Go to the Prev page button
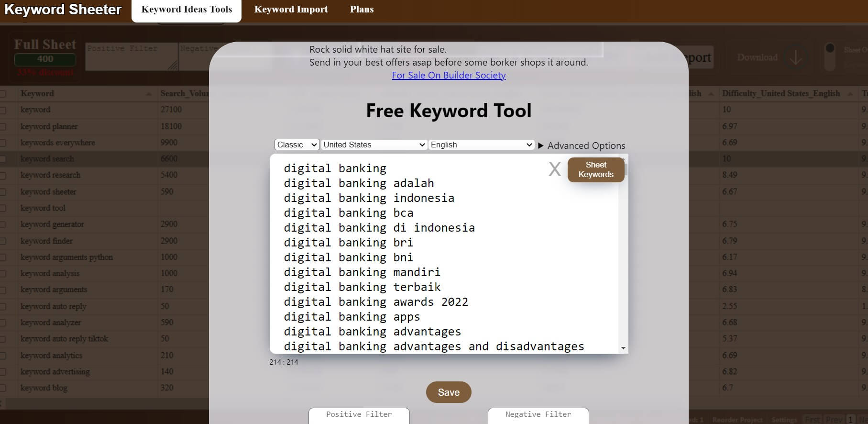Viewport: 868px width, 424px height. (835, 419)
